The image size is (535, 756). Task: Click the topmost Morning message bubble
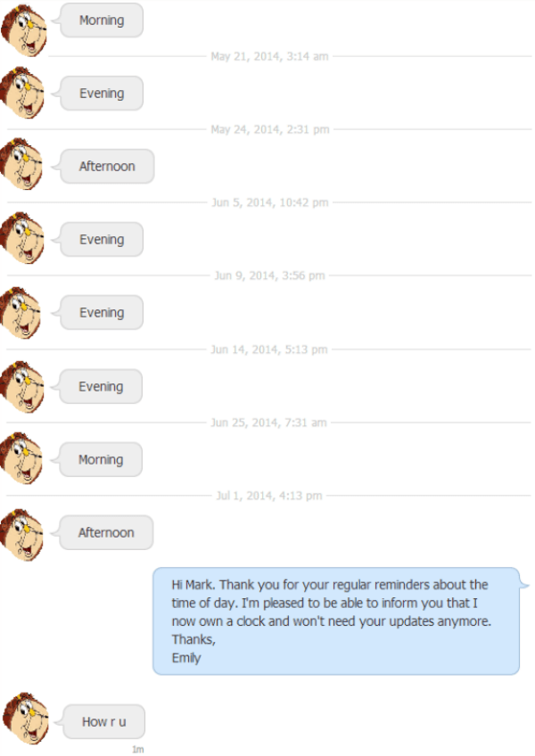coord(102,21)
